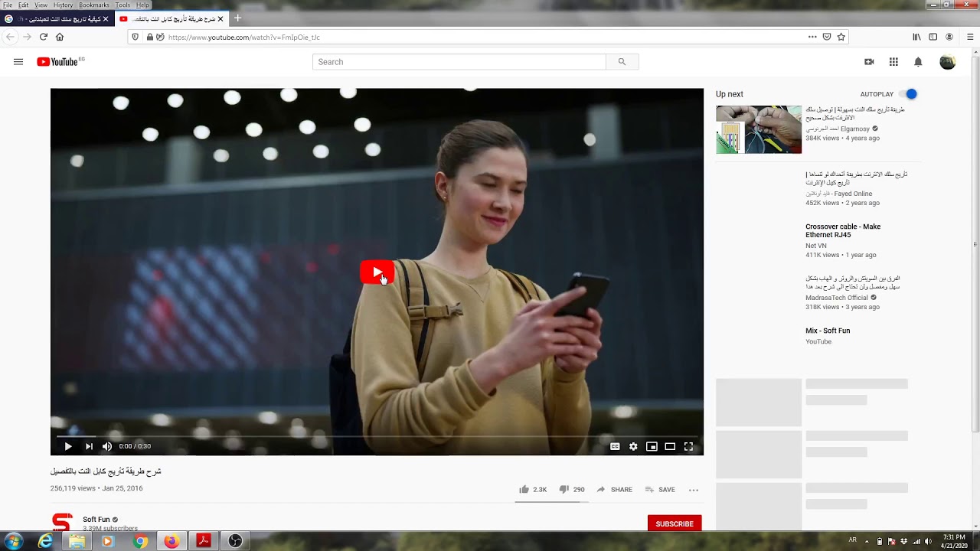
Task: Skip to the next video
Action: coord(89,446)
